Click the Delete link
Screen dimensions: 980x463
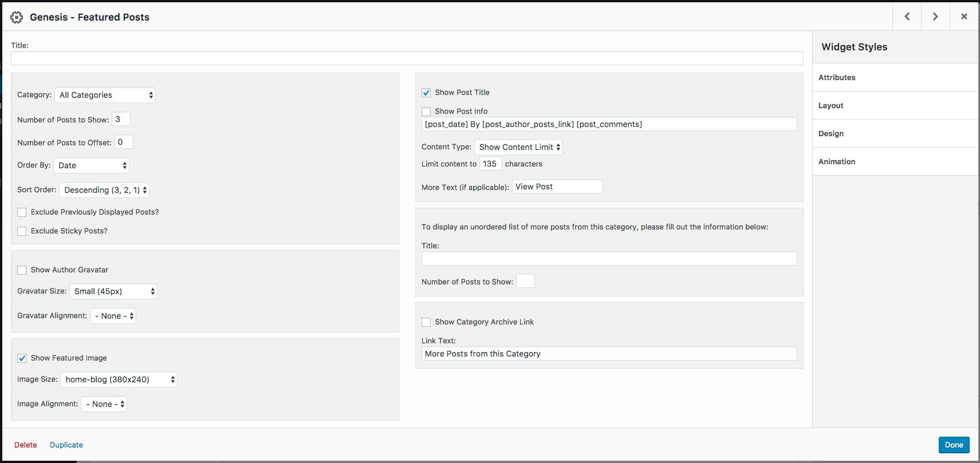pyautogui.click(x=26, y=445)
